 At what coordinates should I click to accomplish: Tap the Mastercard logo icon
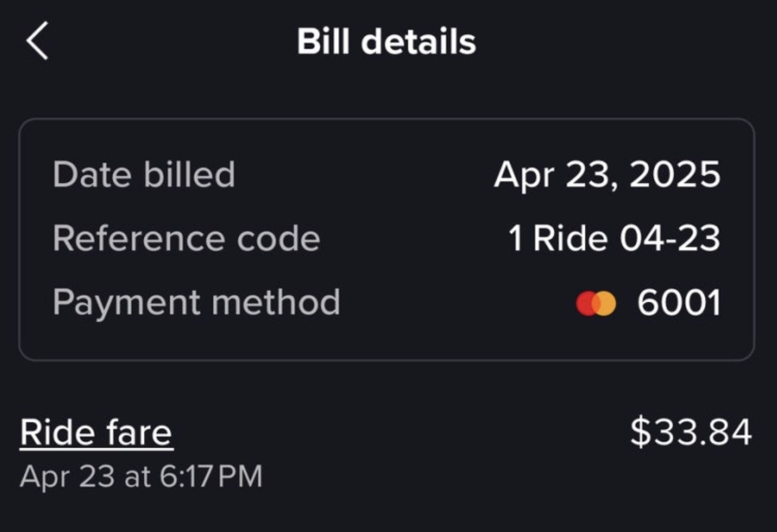click(596, 303)
